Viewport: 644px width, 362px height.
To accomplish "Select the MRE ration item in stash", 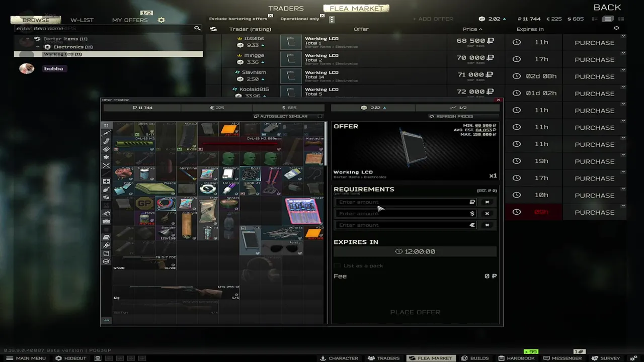I will (208, 210).
